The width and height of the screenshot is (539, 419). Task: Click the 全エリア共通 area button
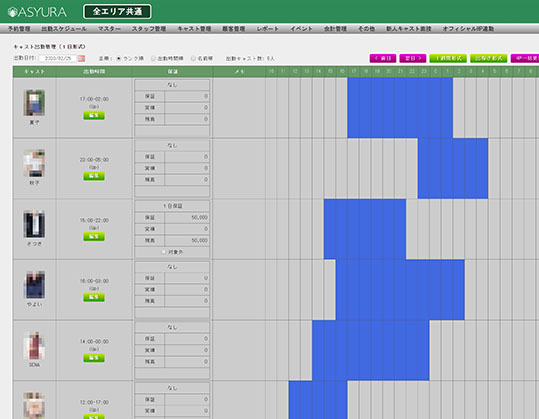pos(117,12)
